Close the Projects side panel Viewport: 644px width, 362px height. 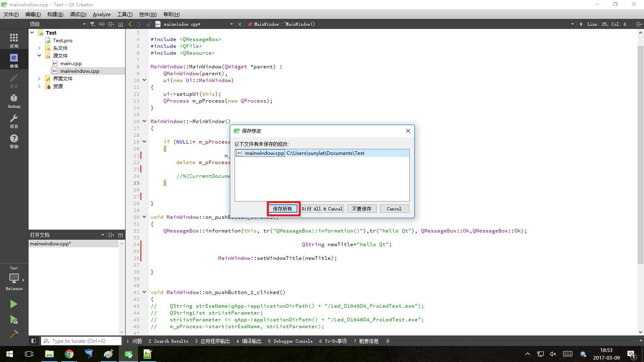pos(120,24)
